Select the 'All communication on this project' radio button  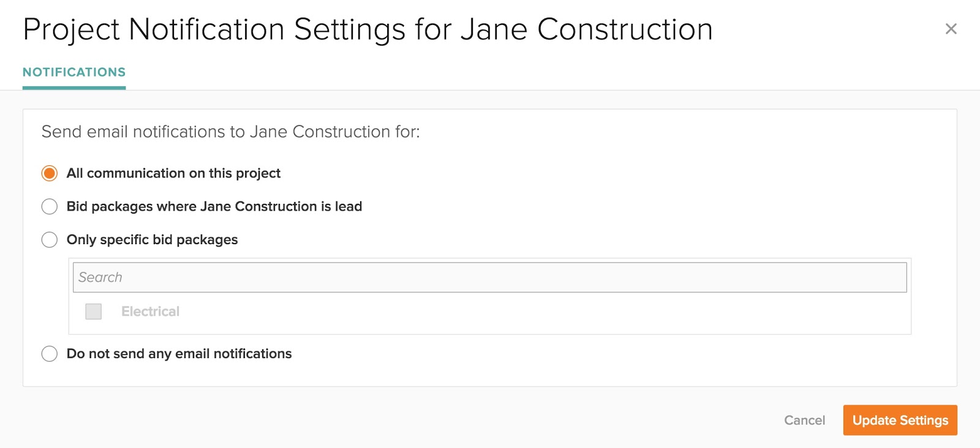(50, 173)
